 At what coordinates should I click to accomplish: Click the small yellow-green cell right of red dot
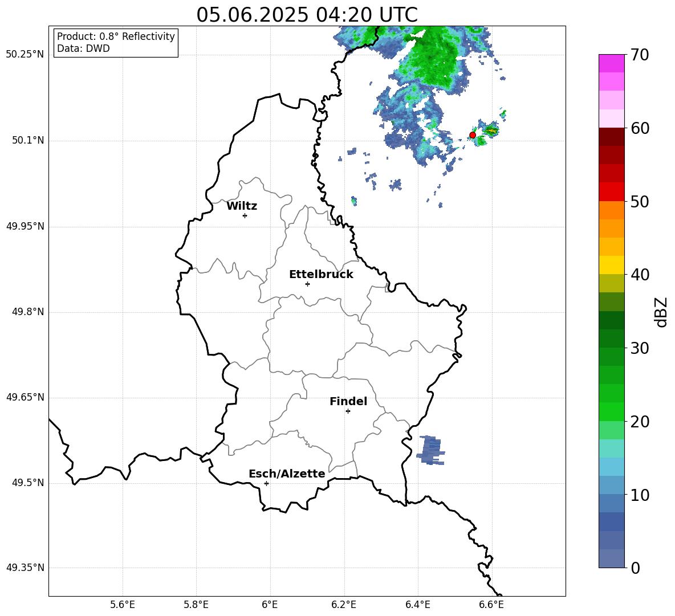pyautogui.click(x=491, y=129)
